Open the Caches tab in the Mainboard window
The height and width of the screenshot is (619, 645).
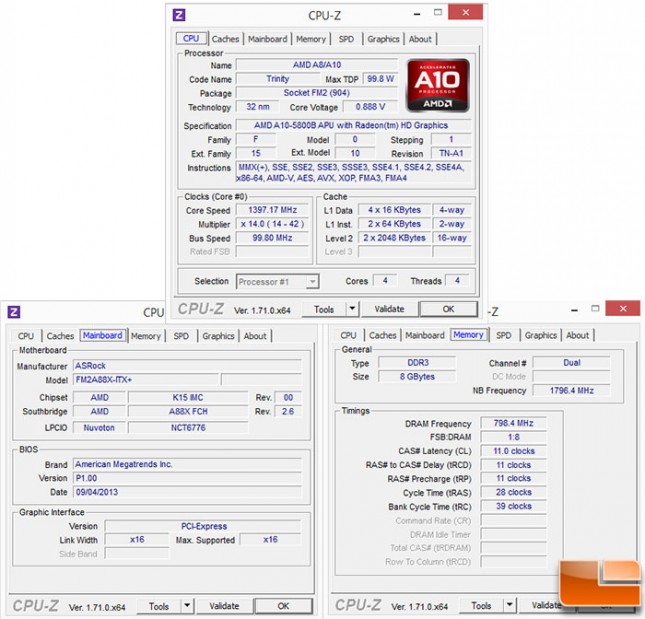(60, 336)
